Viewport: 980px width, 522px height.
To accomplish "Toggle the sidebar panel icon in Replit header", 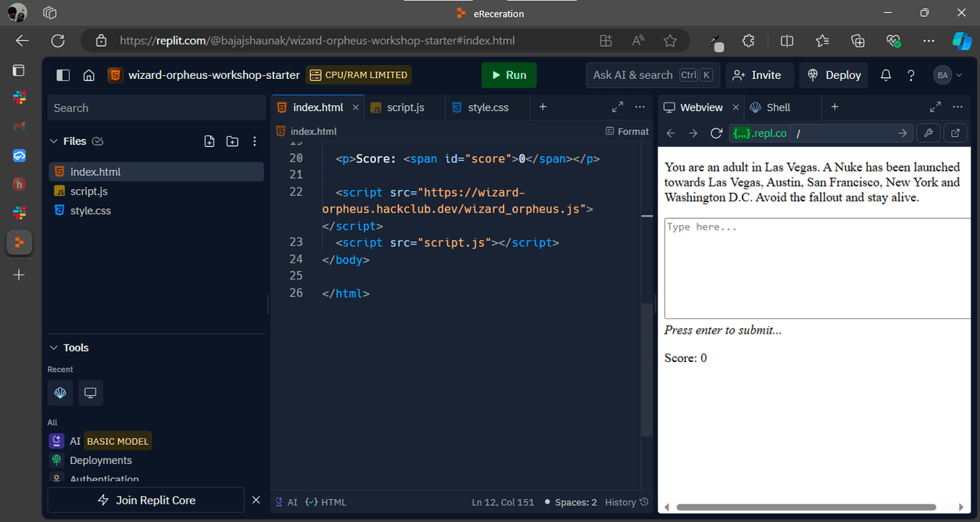I will click(x=64, y=75).
